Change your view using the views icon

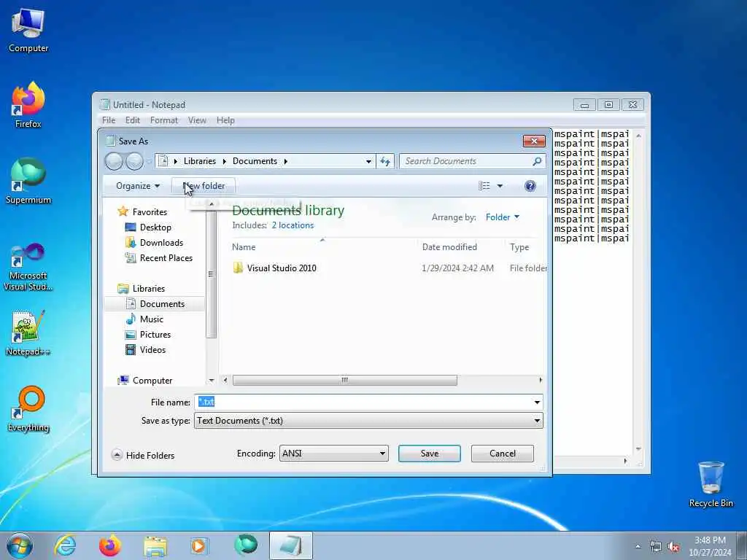click(484, 186)
